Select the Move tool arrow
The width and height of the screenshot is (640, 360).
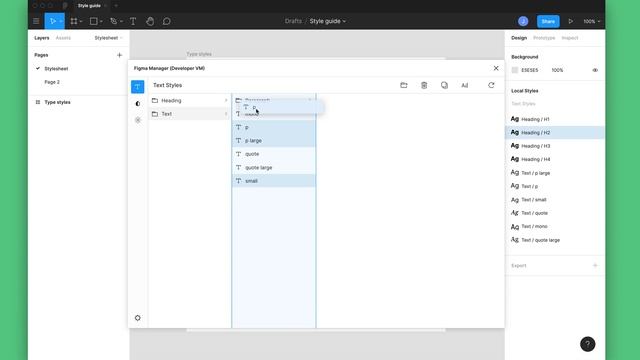pos(53,21)
